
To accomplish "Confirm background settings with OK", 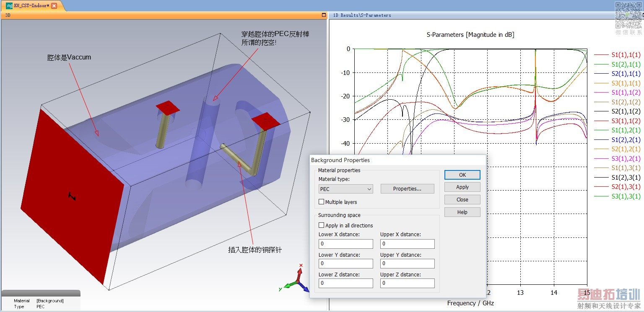I will tap(462, 175).
